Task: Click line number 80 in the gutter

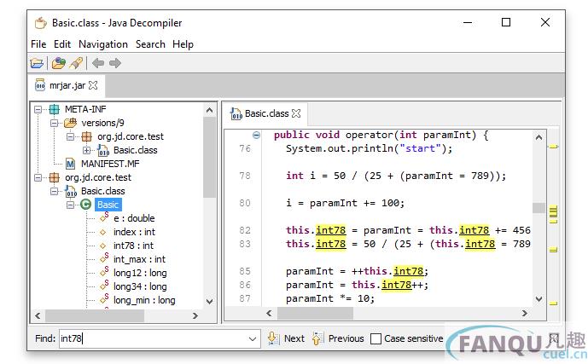Action: [245, 203]
